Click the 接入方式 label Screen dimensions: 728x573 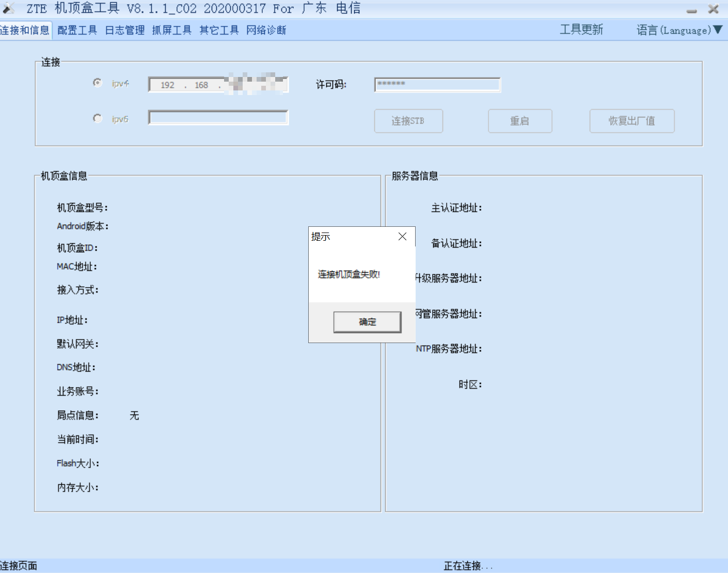click(77, 290)
